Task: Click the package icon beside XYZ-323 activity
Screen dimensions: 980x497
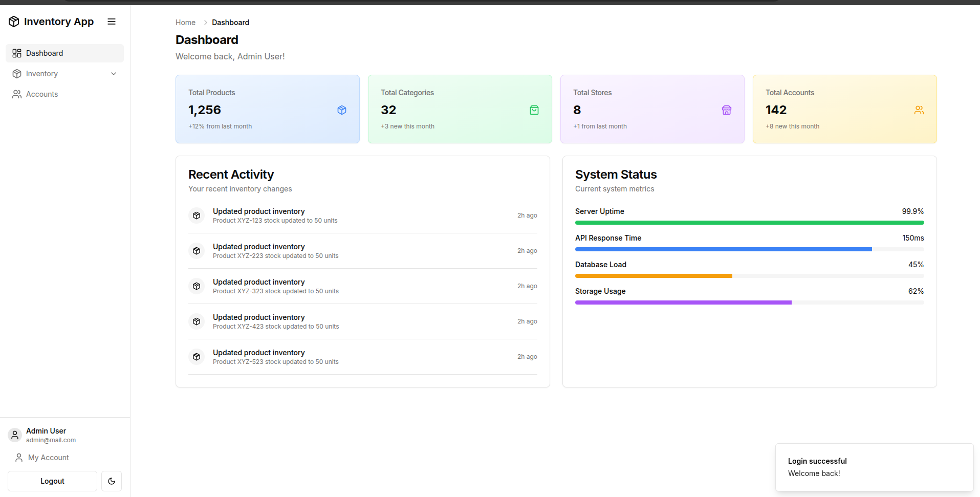Action: tap(197, 286)
